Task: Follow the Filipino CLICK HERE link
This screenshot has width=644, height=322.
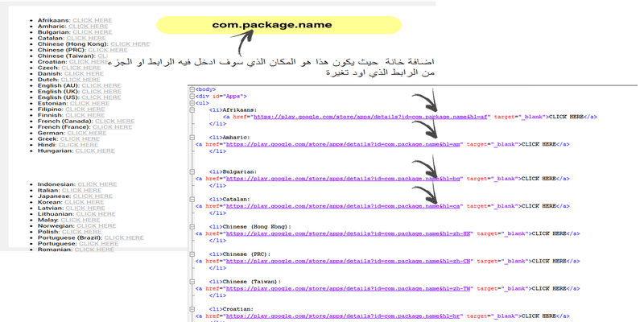Action: pyautogui.click(x=85, y=109)
